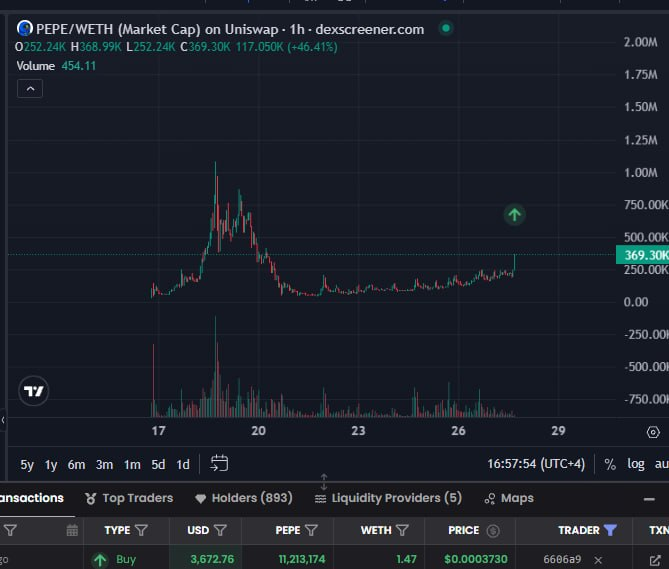Select the 5y time range
The height and width of the screenshot is (569, 669).
coord(27,464)
